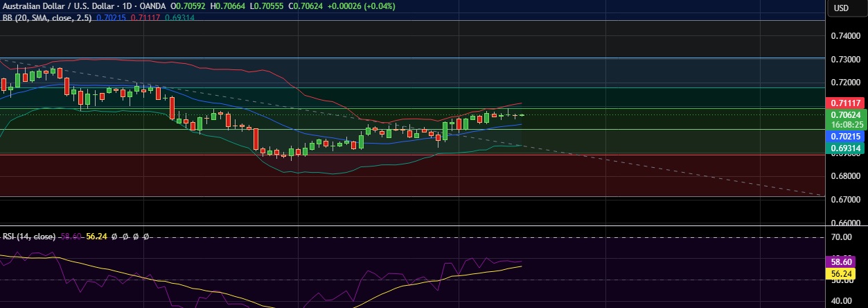The width and height of the screenshot is (868, 308).
Task: Click the purple 58.60 RSI axis label
Action: 841,262
